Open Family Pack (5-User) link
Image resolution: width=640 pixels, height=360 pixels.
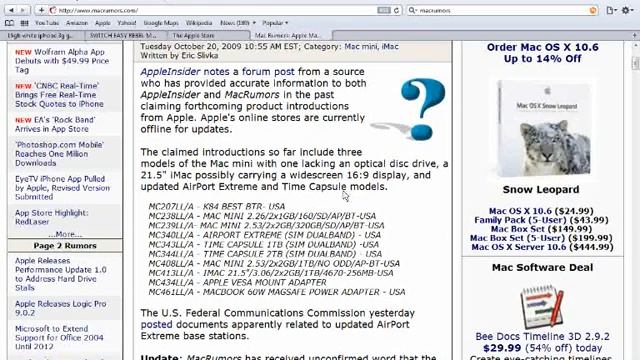[541, 220]
